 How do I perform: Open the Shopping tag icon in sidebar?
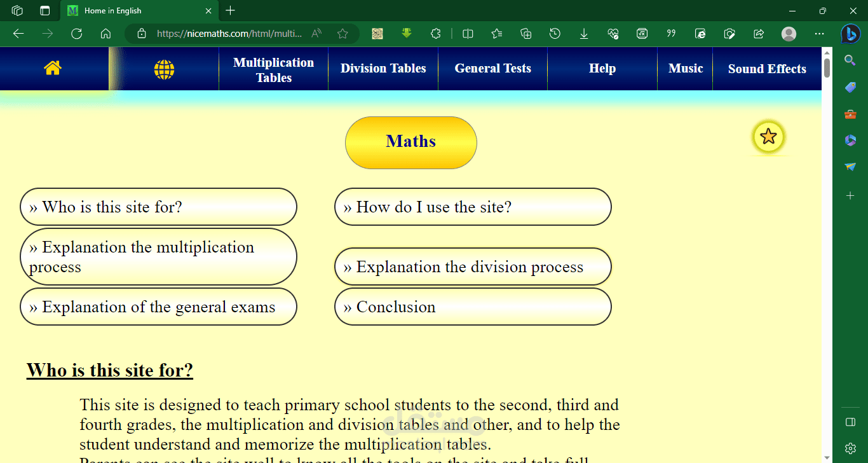[850, 87]
